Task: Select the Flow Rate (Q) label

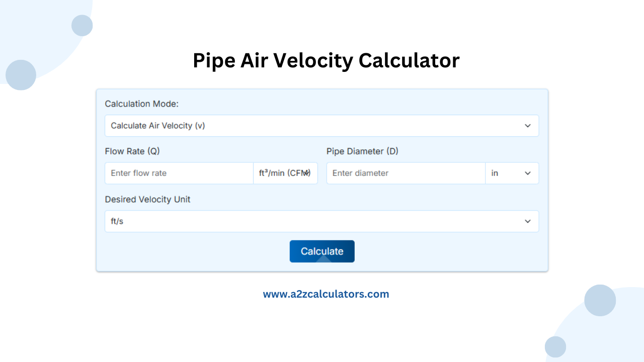Action: [x=132, y=151]
